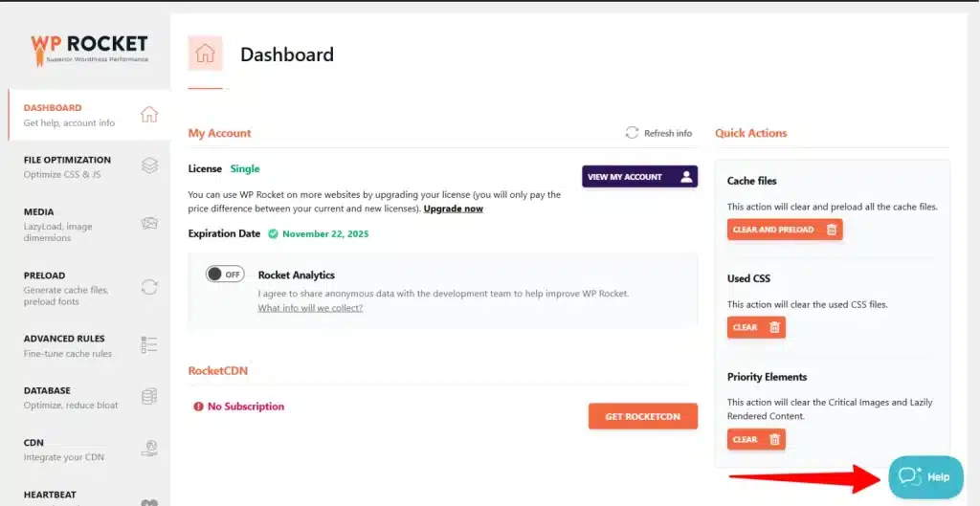980x506 pixels.
Task: Click the Preload refresh arrows icon
Action: point(149,287)
